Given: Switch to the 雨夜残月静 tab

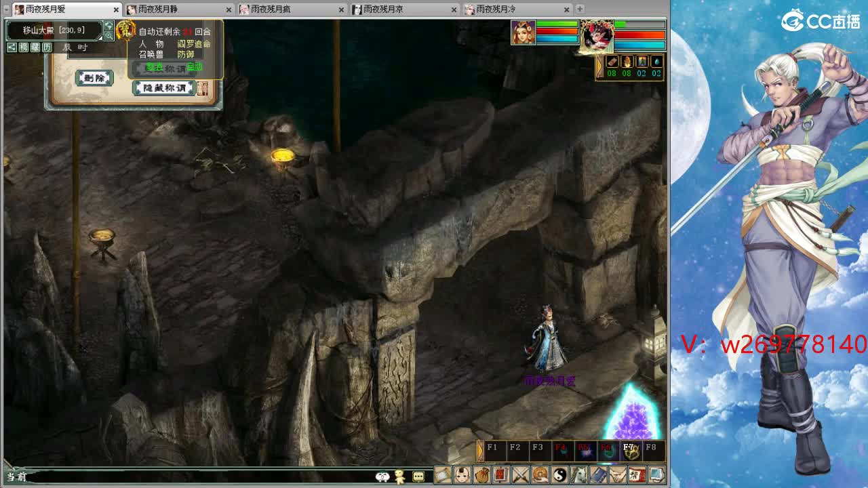Looking at the screenshot, I should tap(179, 9).
